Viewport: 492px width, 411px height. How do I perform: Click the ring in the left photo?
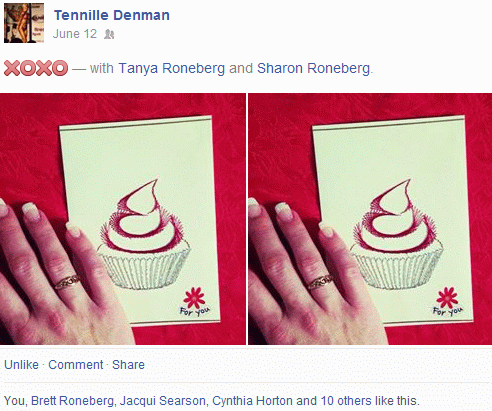pos(67,282)
